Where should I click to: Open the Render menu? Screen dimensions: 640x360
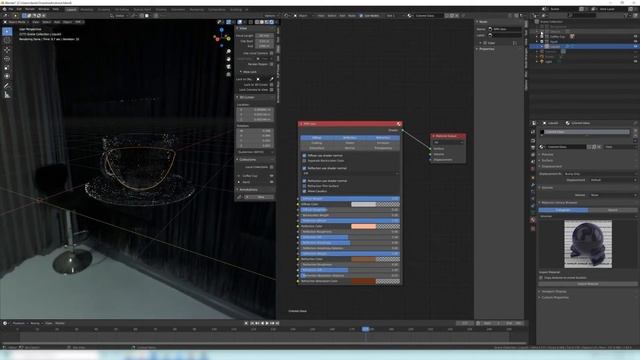[x=30, y=9]
